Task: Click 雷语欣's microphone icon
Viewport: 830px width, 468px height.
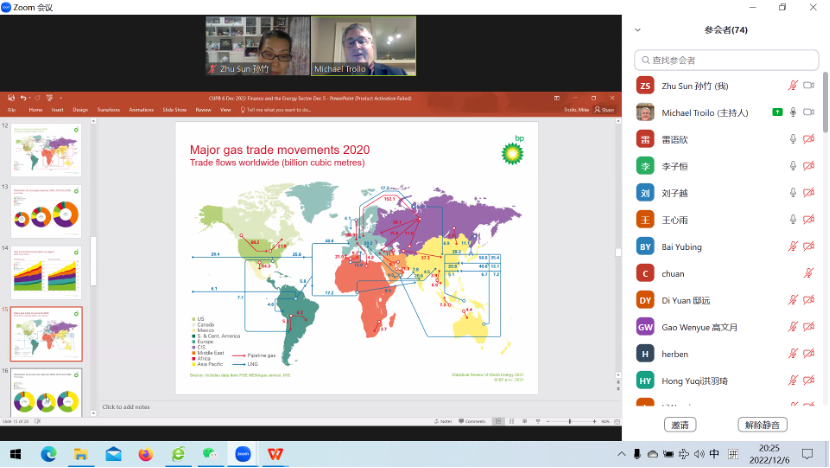Action: [x=793, y=139]
